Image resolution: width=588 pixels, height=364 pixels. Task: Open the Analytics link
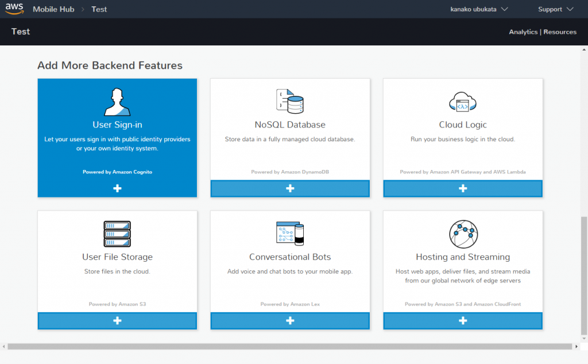tap(523, 32)
